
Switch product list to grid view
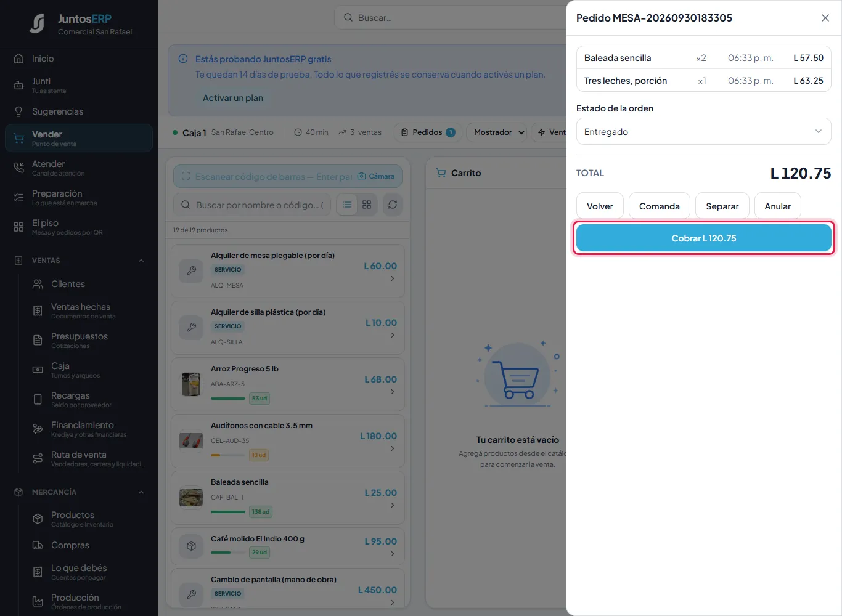367,205
